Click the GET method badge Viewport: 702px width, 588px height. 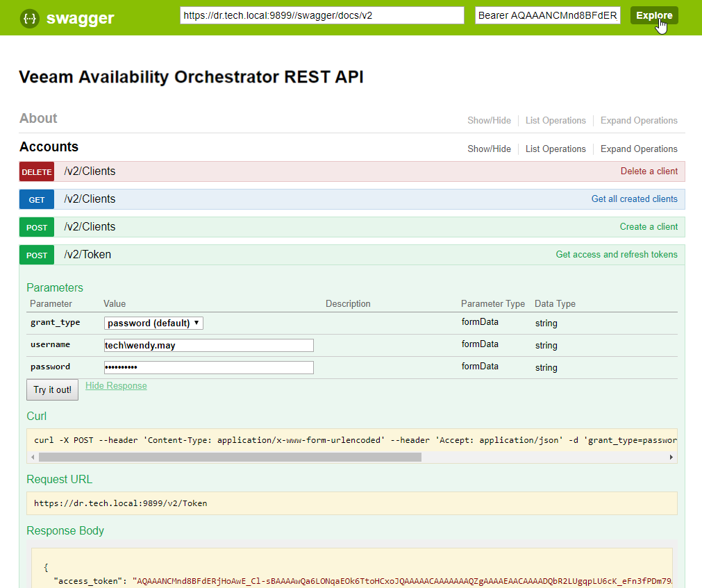coord(37,199)
